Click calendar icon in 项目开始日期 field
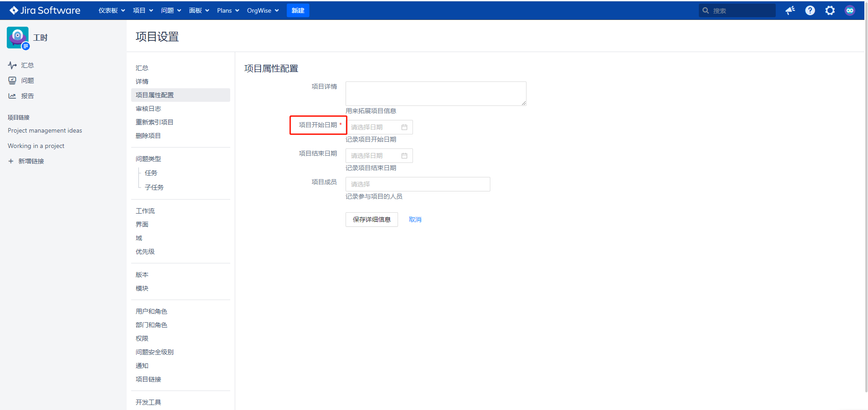The image size is (868, 410). [404, 127]
